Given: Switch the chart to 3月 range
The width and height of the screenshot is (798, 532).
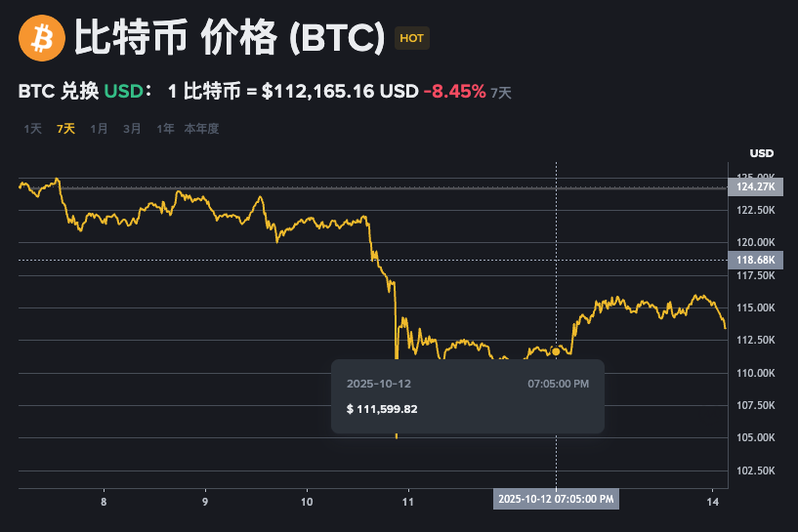Looking at the screenshot, I should [x=132, y=128].
